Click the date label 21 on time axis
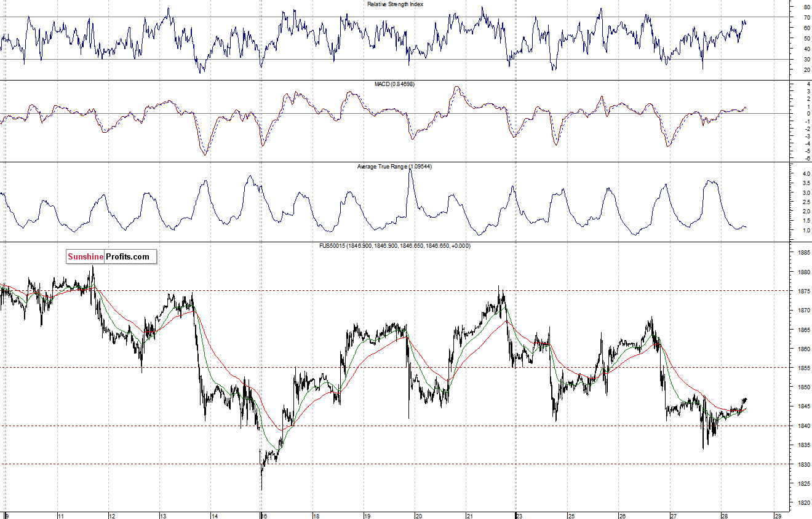812x519 pixels. (469, 515)
